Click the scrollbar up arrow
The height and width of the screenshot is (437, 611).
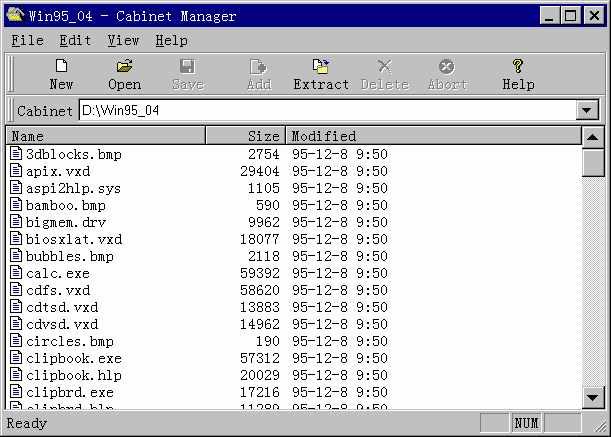592,137
